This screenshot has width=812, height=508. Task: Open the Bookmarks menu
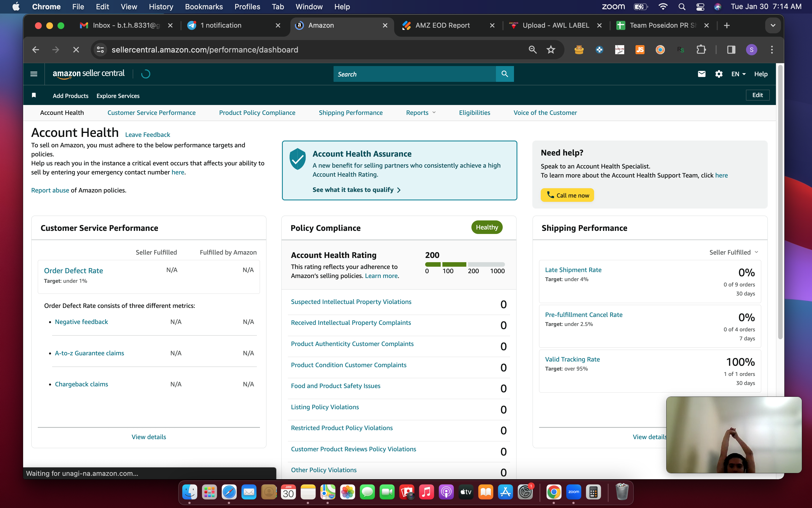204,7
